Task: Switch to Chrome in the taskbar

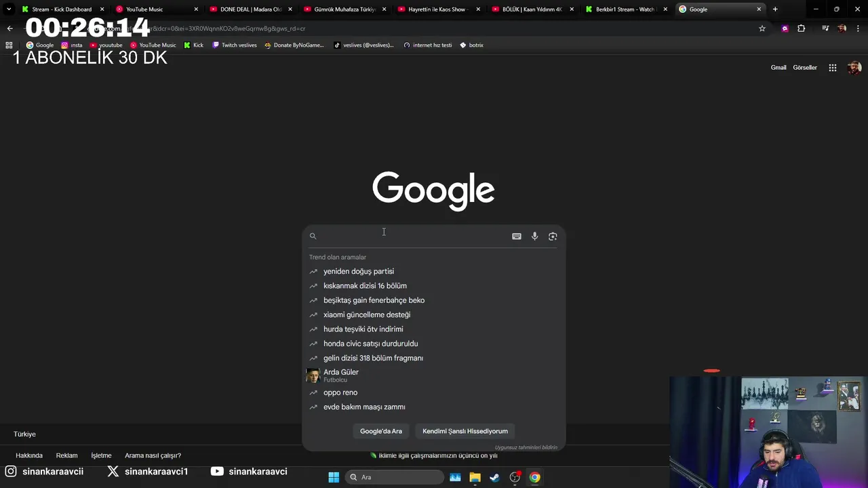Action: click(x=534, y=477)
